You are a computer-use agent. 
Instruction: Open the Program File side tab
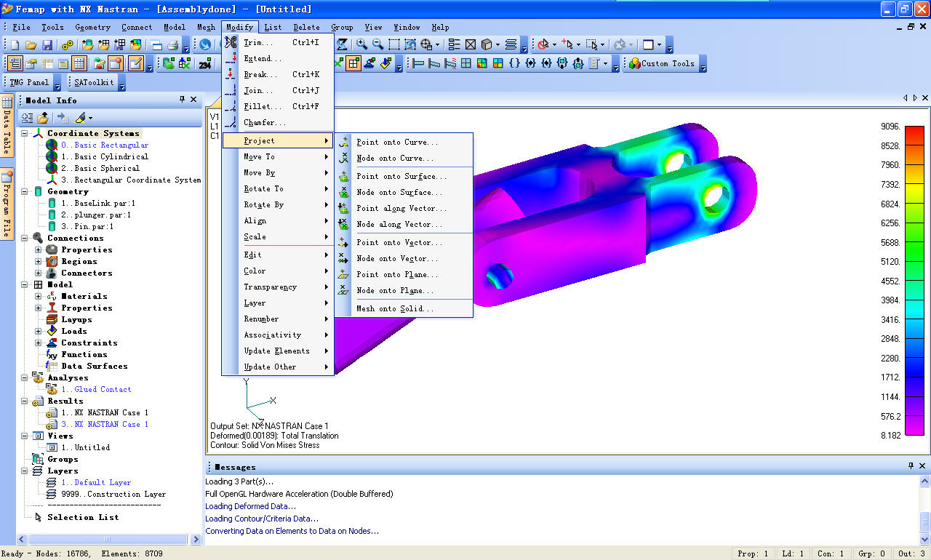[x=7, y=204]
